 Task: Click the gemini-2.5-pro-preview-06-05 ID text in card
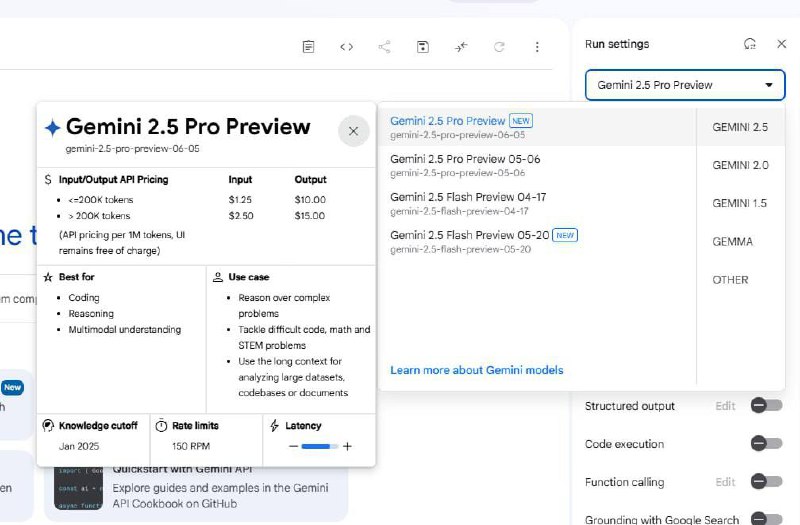(x=132, y=149)
